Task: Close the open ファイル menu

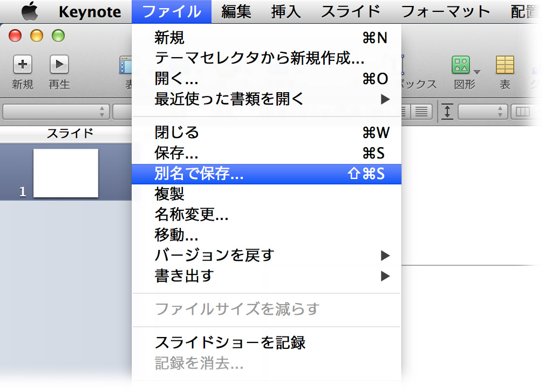Action: 172,11
